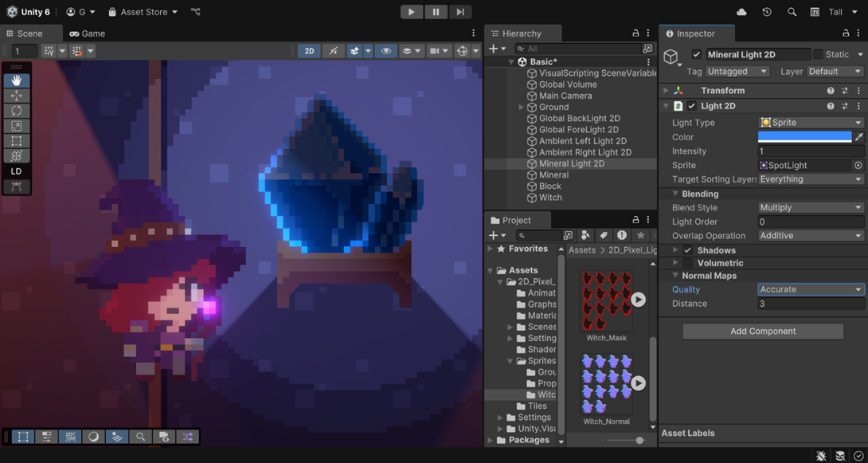Toggle scene visibility eye button
This screenshot has width=868, height=463.
386,51
